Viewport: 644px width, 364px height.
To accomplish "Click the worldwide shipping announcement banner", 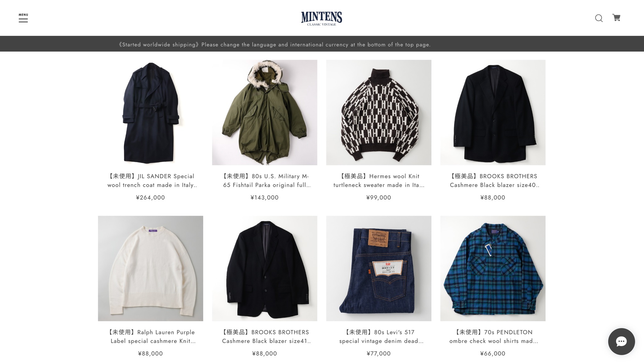I will (322, 44).
